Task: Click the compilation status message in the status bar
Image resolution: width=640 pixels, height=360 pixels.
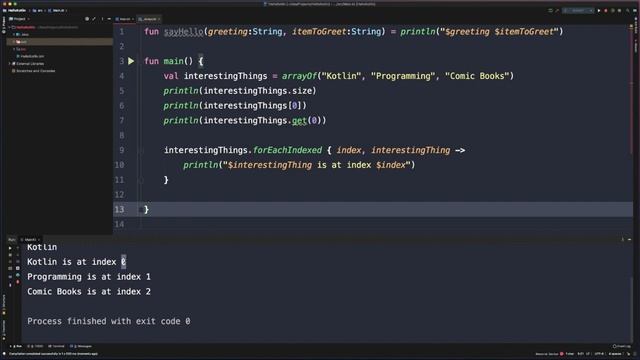Action: [x=53, y=354]
